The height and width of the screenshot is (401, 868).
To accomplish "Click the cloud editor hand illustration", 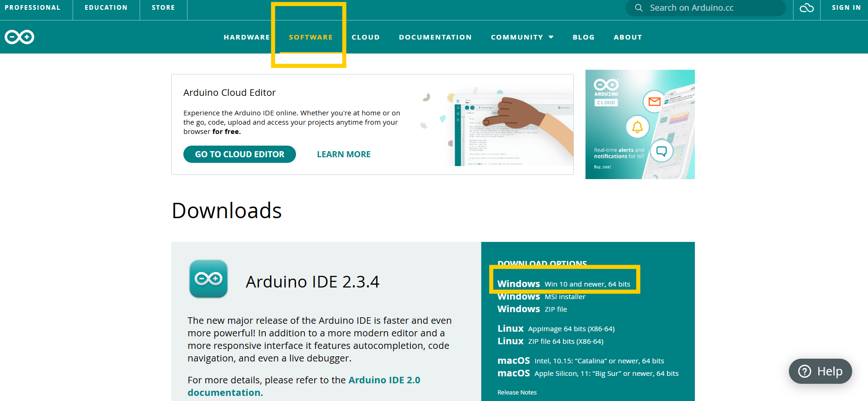I will [497, 126].
